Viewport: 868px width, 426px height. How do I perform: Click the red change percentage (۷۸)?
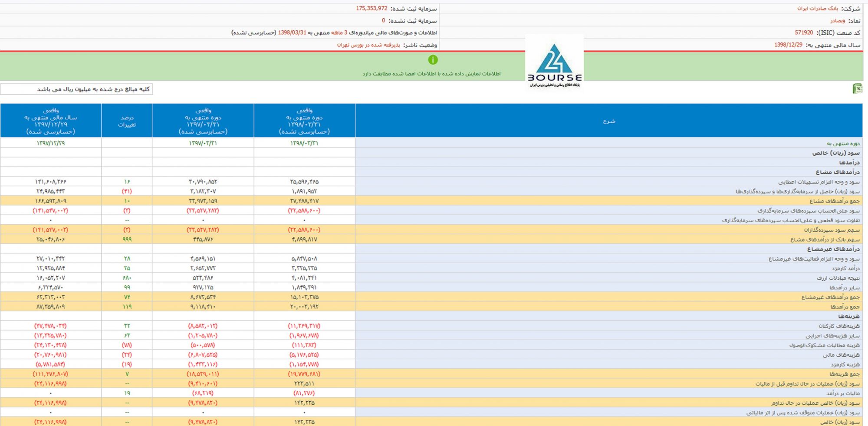pos(127,345)
